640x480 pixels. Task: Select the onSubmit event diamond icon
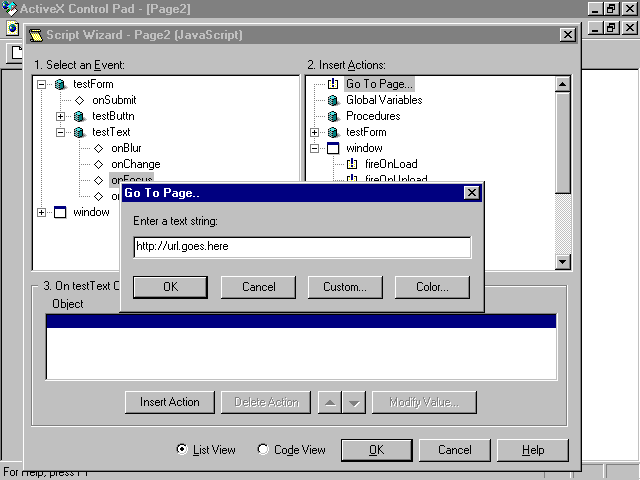(79, 100)
